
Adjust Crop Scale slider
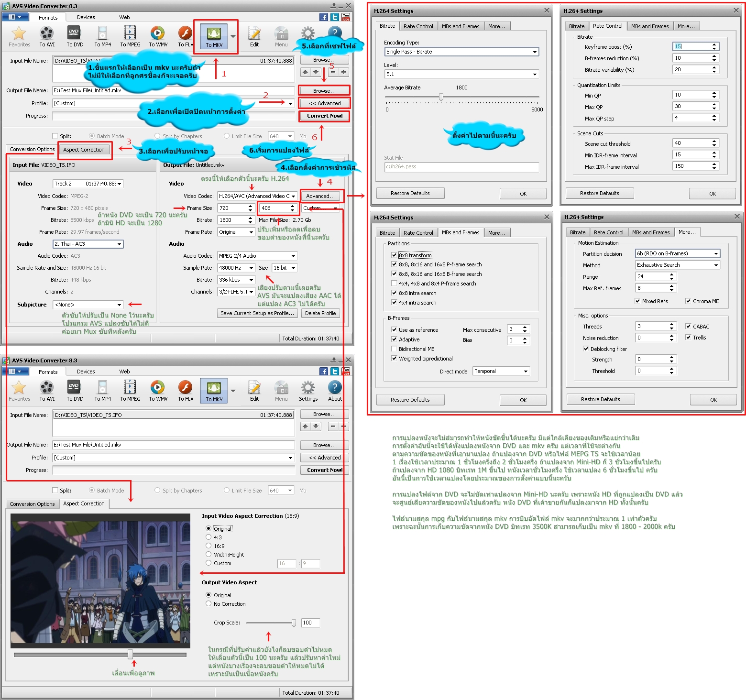(293, 623)
